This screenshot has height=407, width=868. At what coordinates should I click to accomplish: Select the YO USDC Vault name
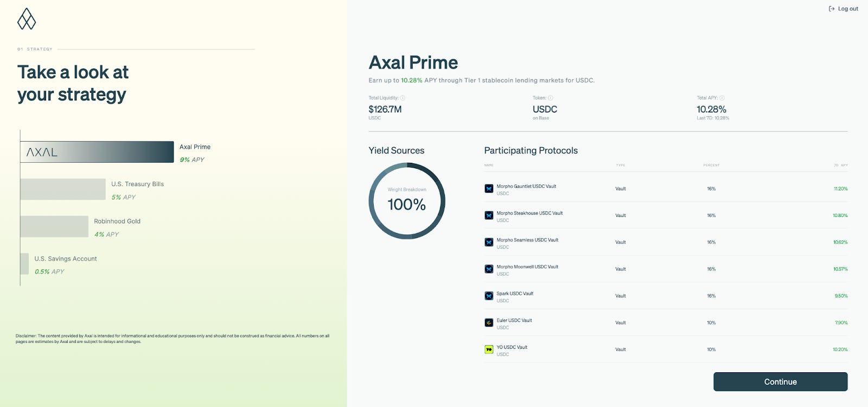(512, 347)
